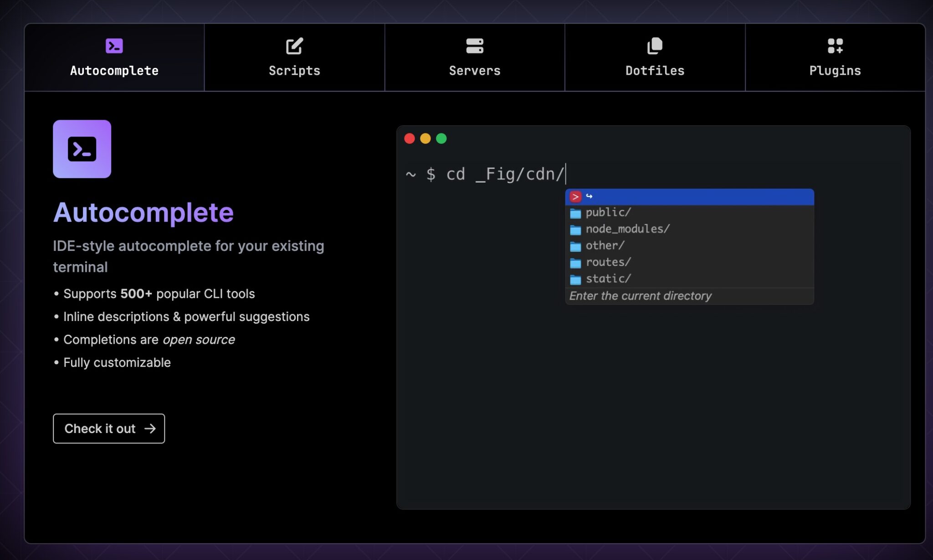
Task: Click the Dotfiles copy-files icon
Action: [x=655, y=46]
